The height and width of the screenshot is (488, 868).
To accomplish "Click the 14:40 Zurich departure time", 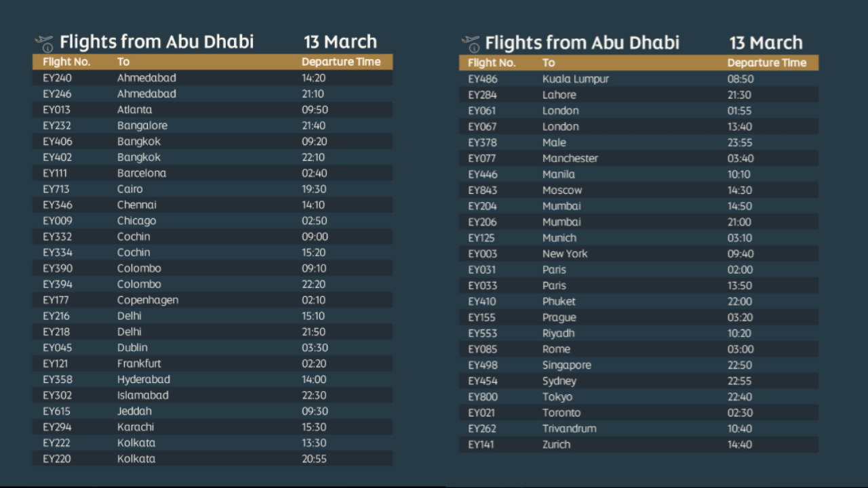I will (739, 445).
